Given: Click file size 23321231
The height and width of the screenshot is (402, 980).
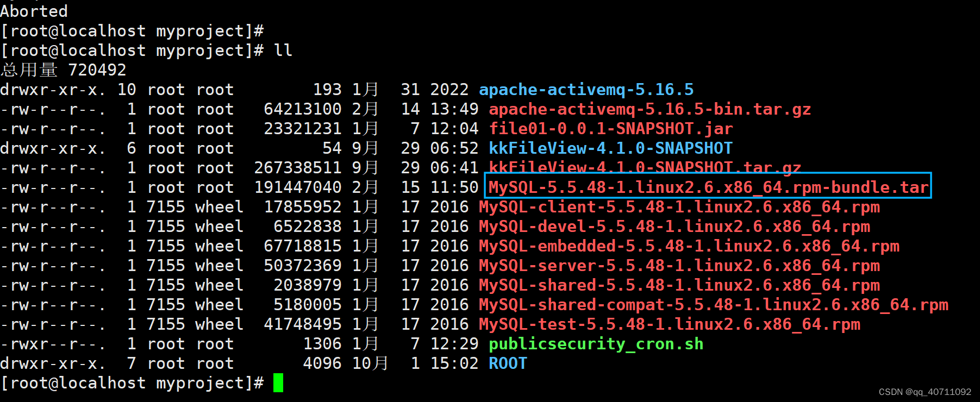Looking at the screenshot, I should tap(303, 129).
